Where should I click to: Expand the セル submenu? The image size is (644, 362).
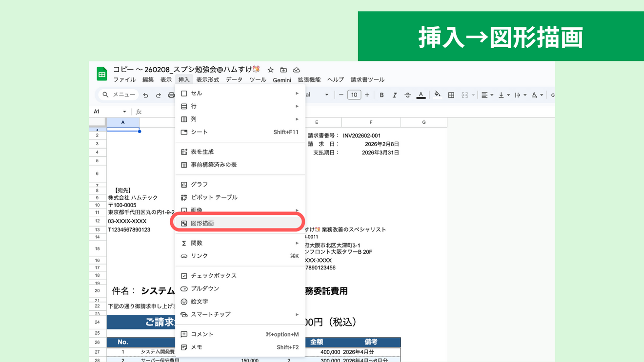[240, 93]
